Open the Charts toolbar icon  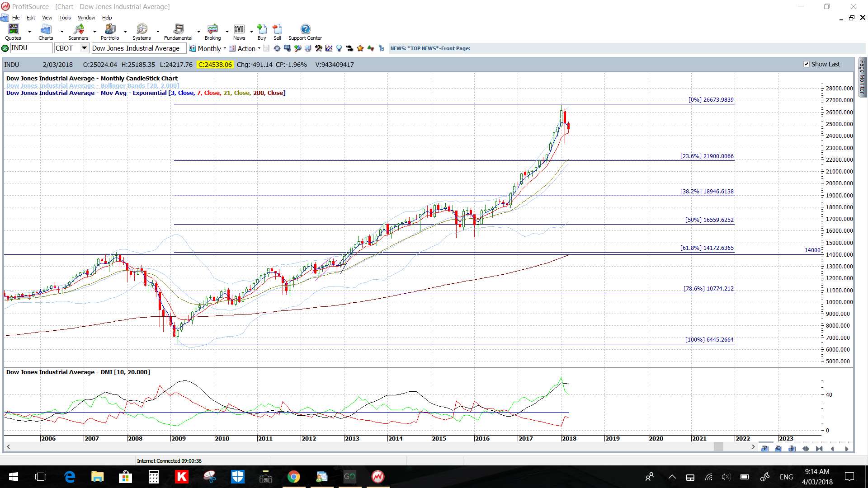click(46, 29)
